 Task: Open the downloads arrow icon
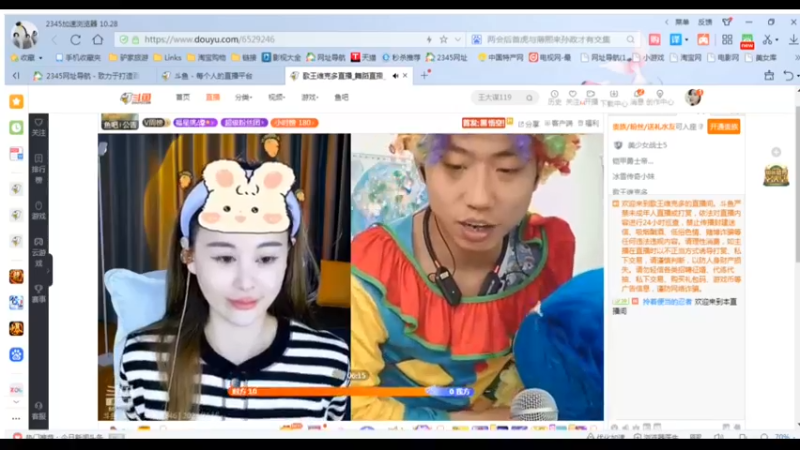[x=793, y=39]
